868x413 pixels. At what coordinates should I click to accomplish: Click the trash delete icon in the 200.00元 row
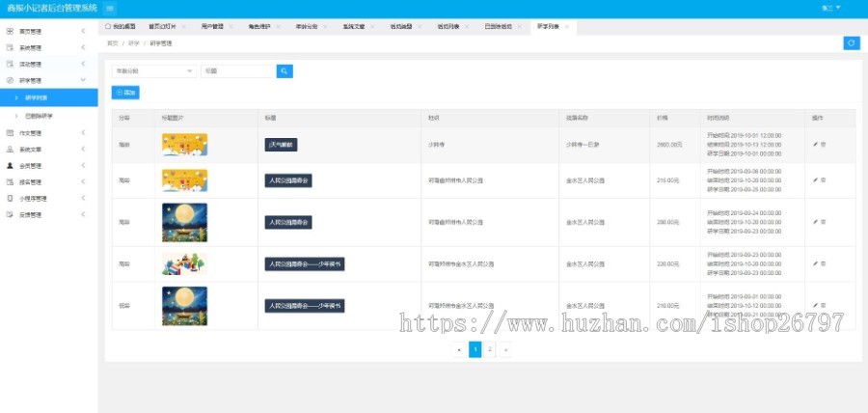(x=824, y=222)
